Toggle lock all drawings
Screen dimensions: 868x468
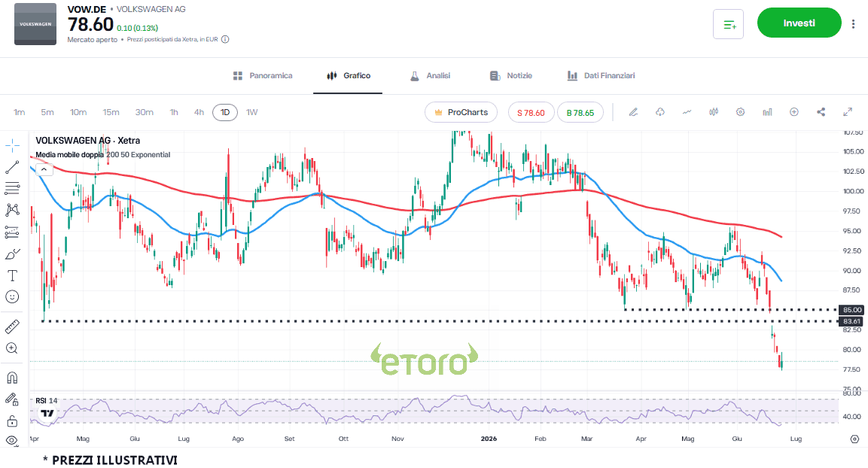tap(12, 421)
